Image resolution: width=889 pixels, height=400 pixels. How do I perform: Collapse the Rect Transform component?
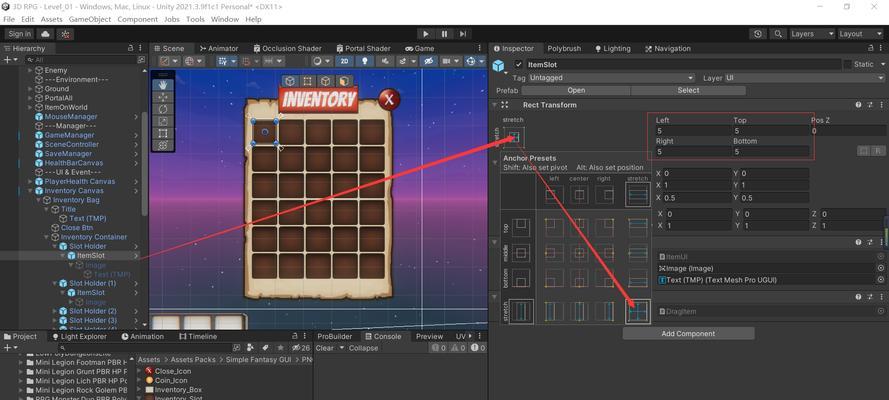(x=494, y=105)
